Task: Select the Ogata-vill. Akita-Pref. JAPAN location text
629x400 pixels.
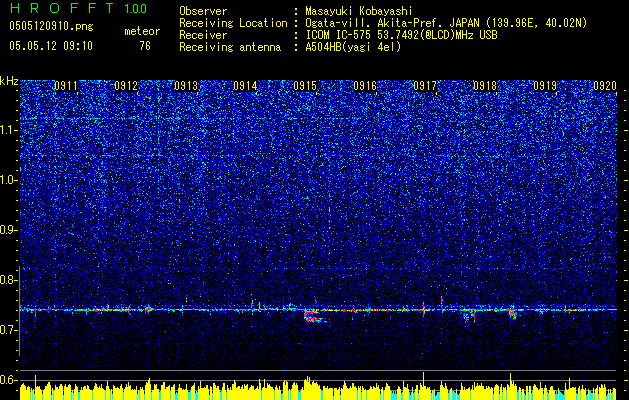Action: (x=446, y=23)
